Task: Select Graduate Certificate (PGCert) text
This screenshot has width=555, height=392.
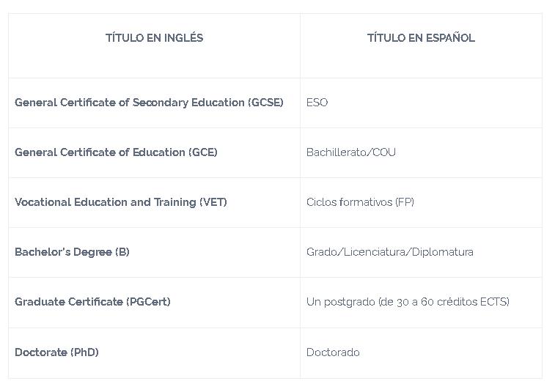Action: pos(92,302)
